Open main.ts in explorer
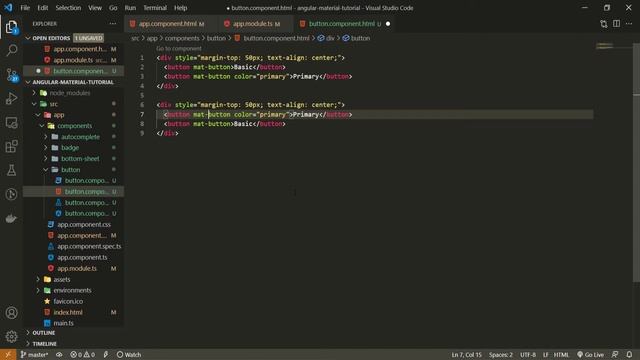640x360 pixels. click(63, 323)
